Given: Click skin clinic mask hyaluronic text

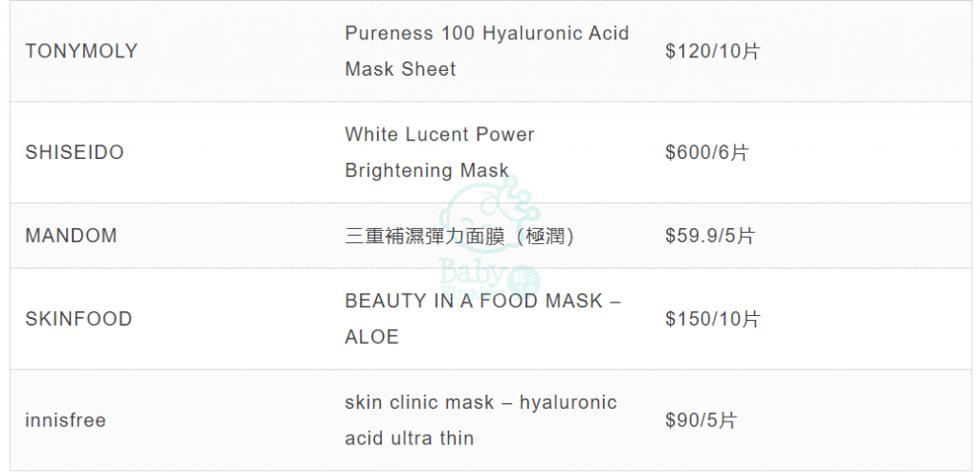Looking at the screenshot, I should click(480, 402).
